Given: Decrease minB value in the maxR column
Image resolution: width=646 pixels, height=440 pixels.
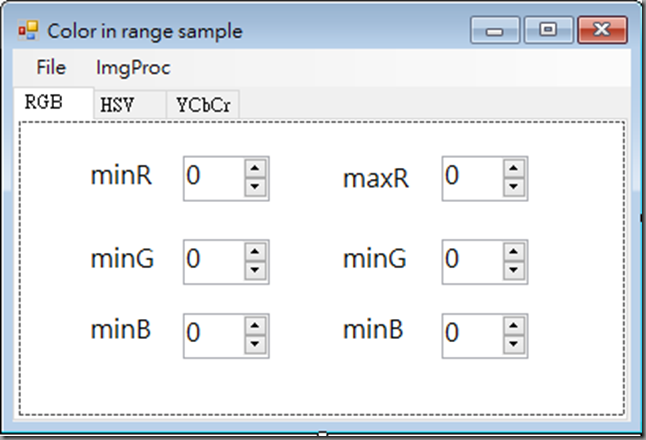Looking at the screenshot, I should 513,345.
